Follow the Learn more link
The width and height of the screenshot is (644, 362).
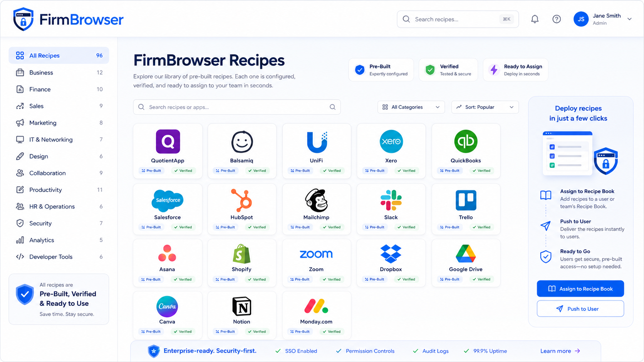coord(560,351)
